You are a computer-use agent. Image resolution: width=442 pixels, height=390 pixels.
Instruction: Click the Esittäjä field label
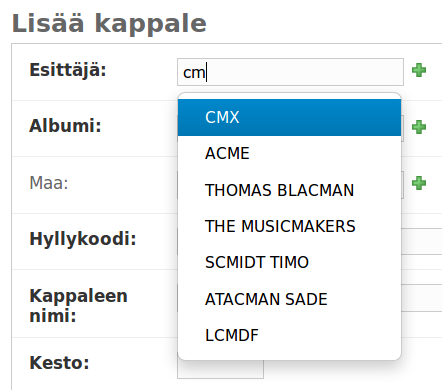pos(68,70)
